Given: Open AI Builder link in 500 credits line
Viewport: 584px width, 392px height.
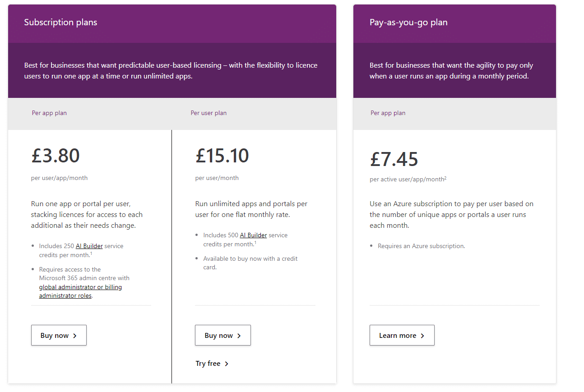Looking at the screenshot, I should tap(253, 235).
